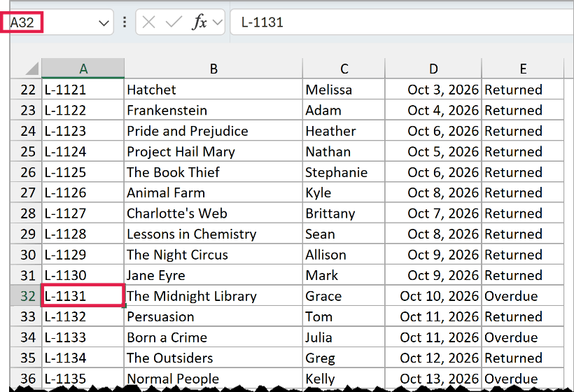Open the Insert Function fx button
Image resolution: width=574 pixels, height=392 pixels.
coord(199,22)
